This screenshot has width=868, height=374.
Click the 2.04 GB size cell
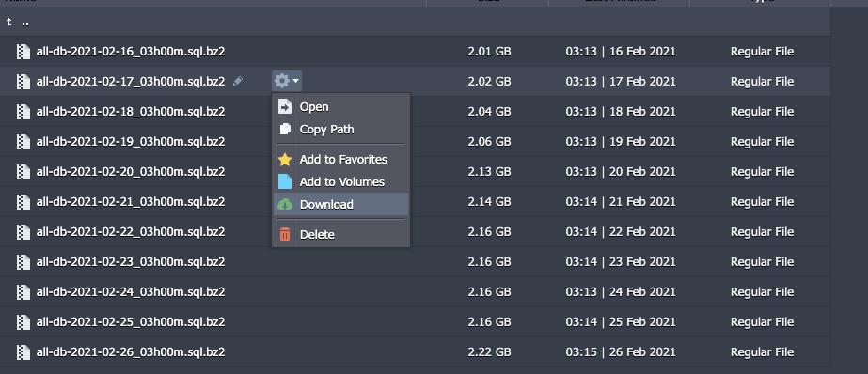pos(489,111)
